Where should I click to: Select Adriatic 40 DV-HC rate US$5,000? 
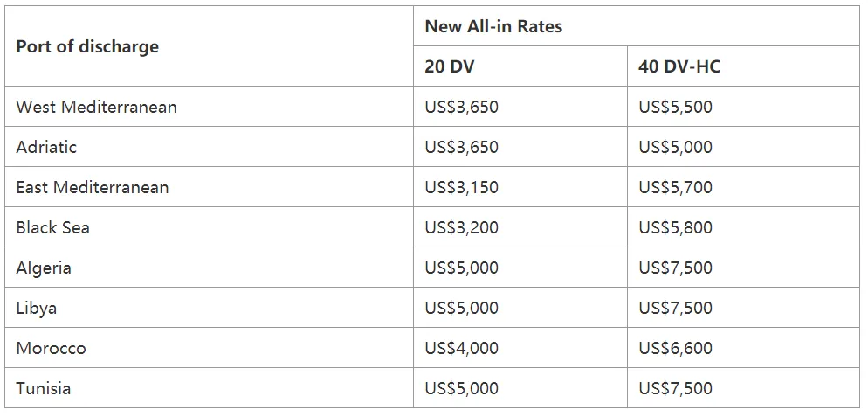[x=675, y=147]
